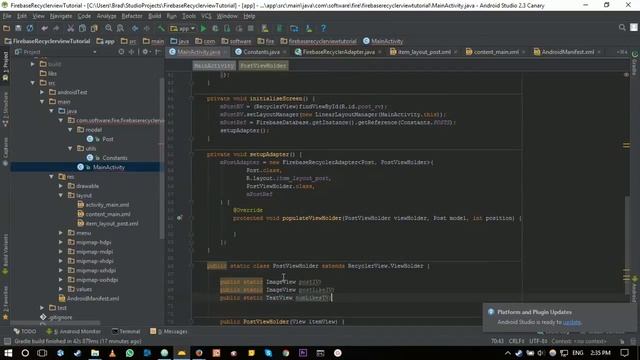
Task: Open the Terminal tool window
Action: click(x=126, y=331)
